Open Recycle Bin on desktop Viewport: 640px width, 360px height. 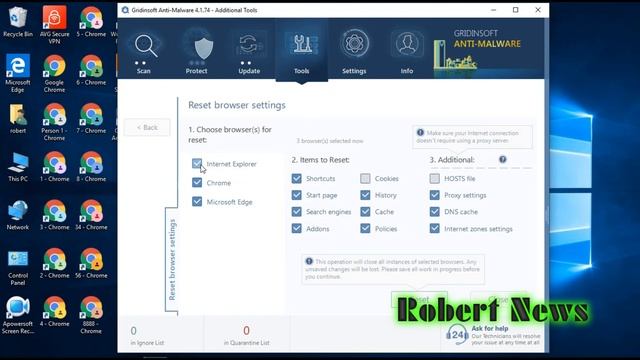point(18,22)
